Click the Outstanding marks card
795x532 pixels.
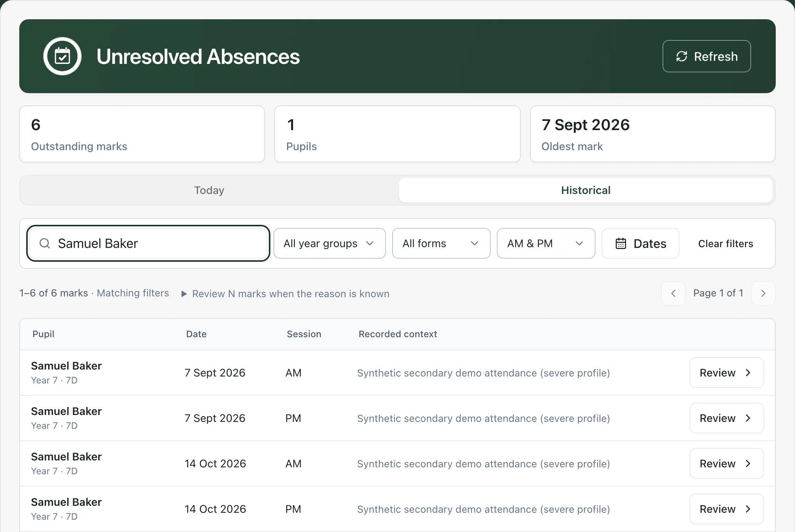coord(142,134)
